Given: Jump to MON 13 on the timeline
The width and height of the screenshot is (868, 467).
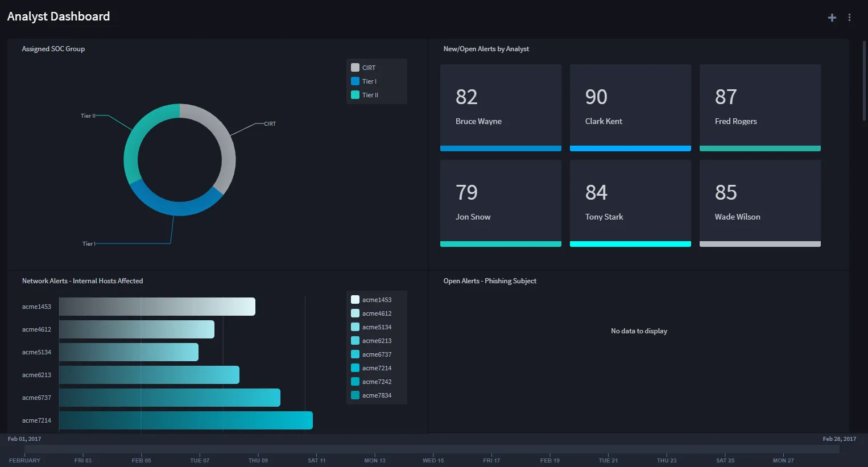Looking at the screenshot, I should 375,460.
